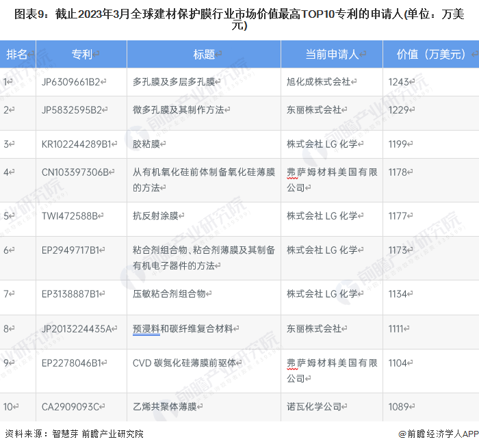Click value 1134
This screenshot has width=479, height=448.
coord(398,294)
